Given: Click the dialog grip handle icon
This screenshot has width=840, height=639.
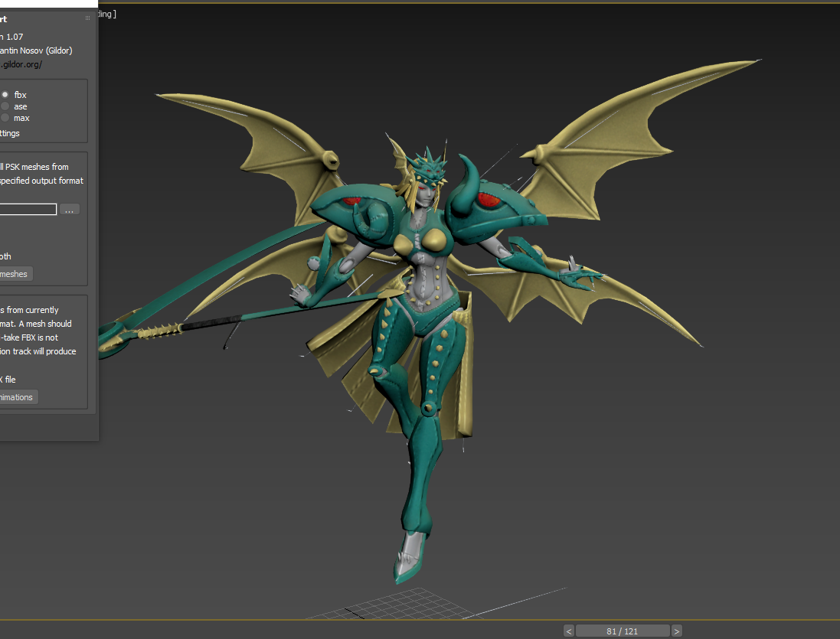Looking at the screenshot, I should pyautogui.click(x=88, y=18).
